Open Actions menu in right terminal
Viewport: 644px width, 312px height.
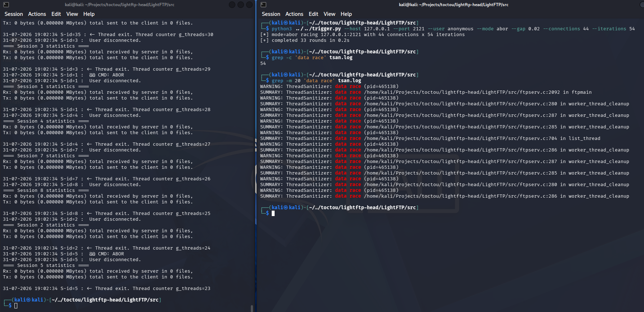coord(294,14)
